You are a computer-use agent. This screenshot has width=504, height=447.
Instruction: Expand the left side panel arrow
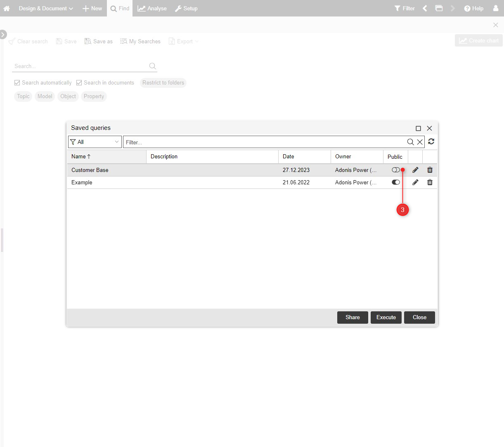[3, 34]
